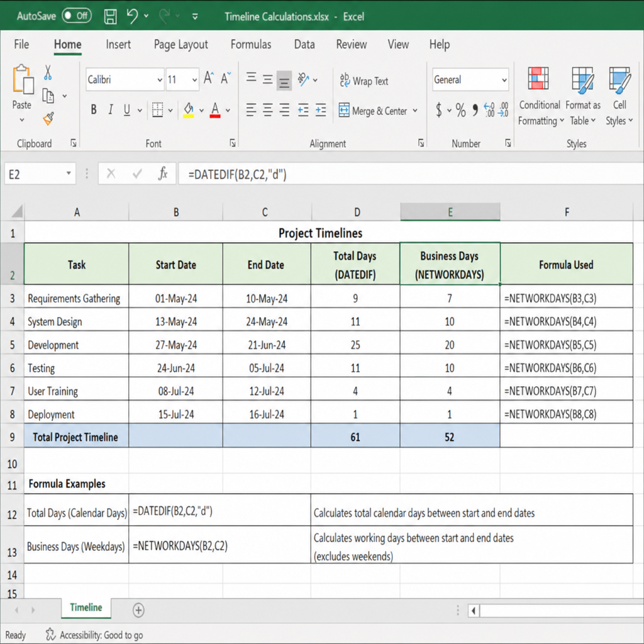
Task: Apply yellow fill color to the cell
Action: click(x=189, y=110)
